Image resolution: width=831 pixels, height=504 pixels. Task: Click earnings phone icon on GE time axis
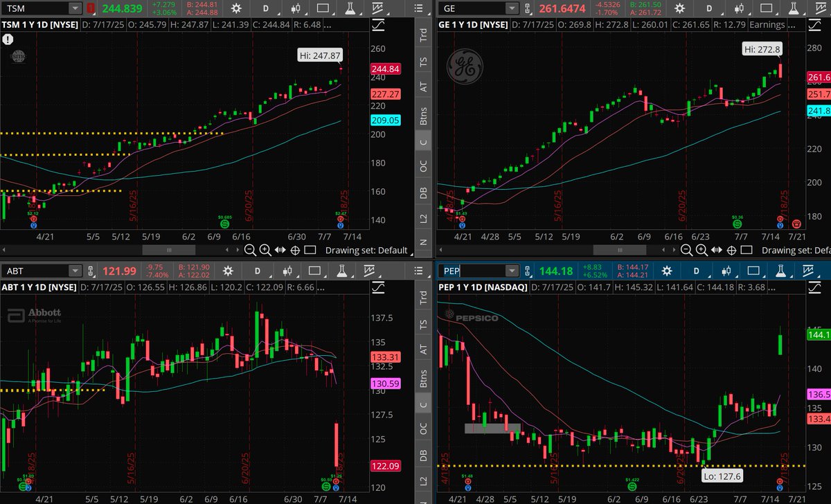[x=796, y=223]
